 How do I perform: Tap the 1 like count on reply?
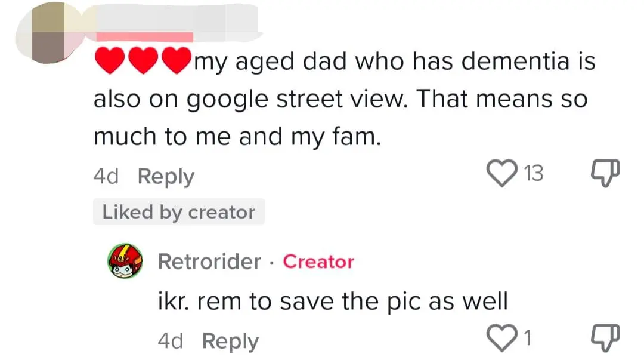click(x=527, y=339)
